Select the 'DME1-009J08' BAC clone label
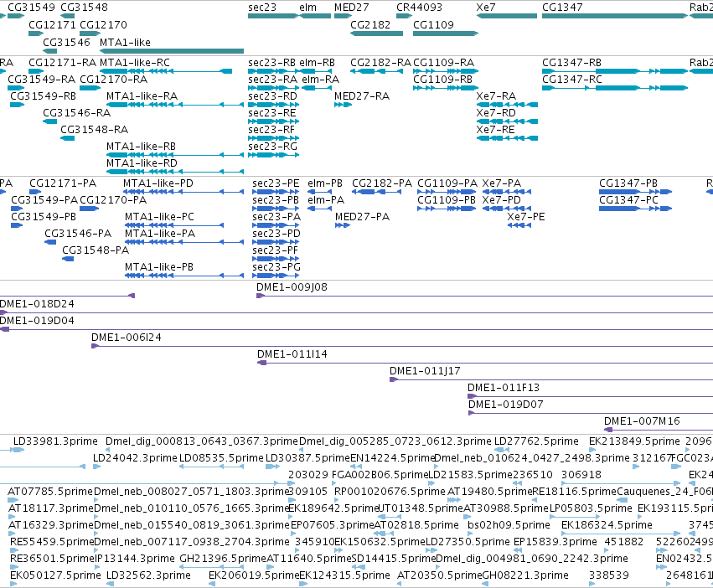The height and width of the screenshot is (588, 713). click(x=292, y=287)
